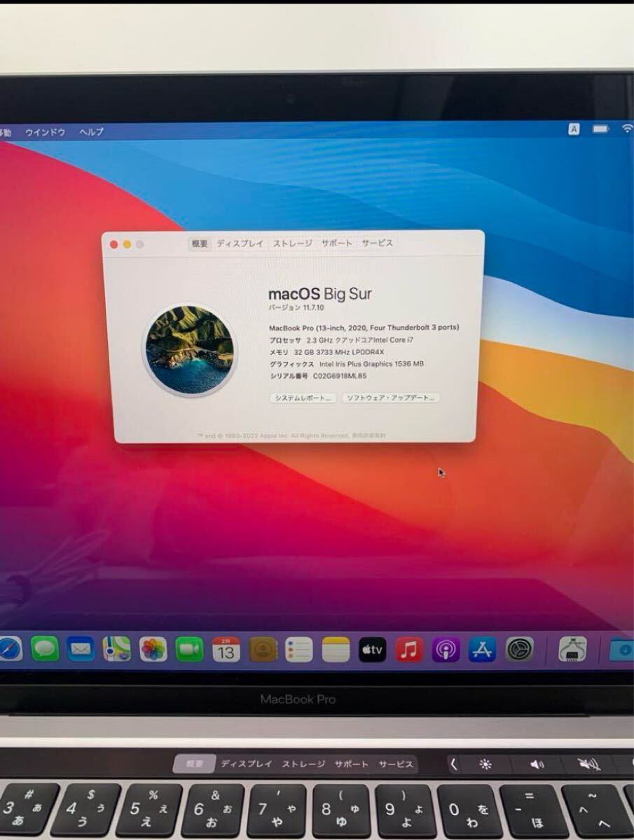Image resolution: width=634 pixels, height=840 pixels.
Task: Open the Music app
Action: [x=409, y=650]
